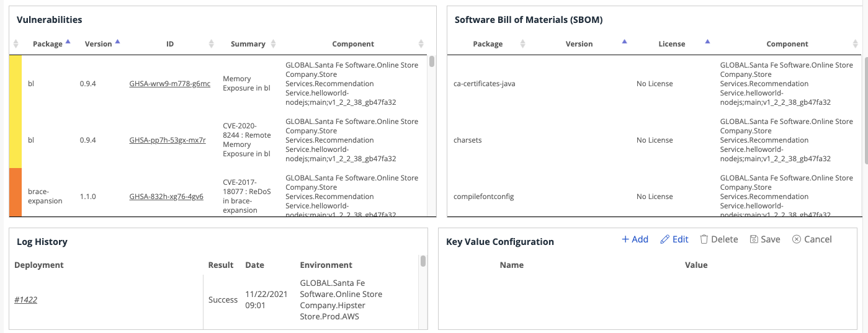
Task: Click the 11/22/2021 09:01 date cell
Action: 266,300
